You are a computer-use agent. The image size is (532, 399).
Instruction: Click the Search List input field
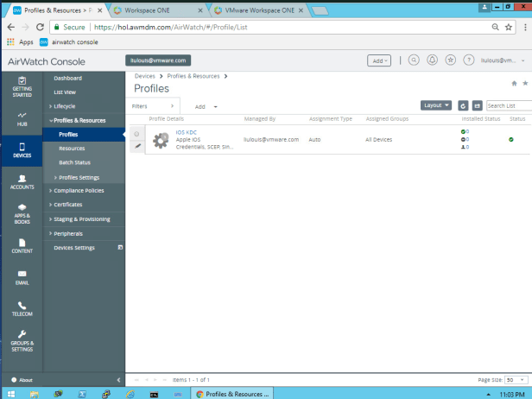pos(508,105)
